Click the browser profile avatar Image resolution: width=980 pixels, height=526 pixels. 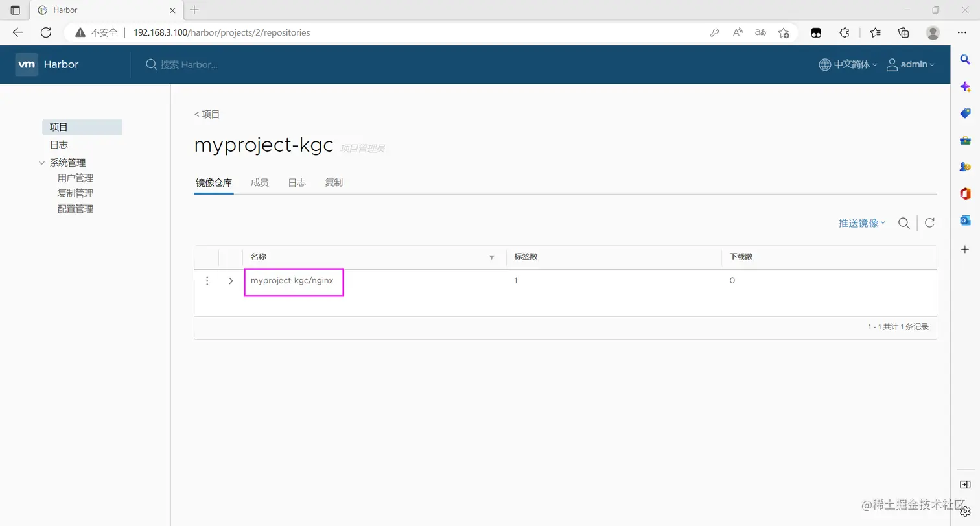[933, 32]
